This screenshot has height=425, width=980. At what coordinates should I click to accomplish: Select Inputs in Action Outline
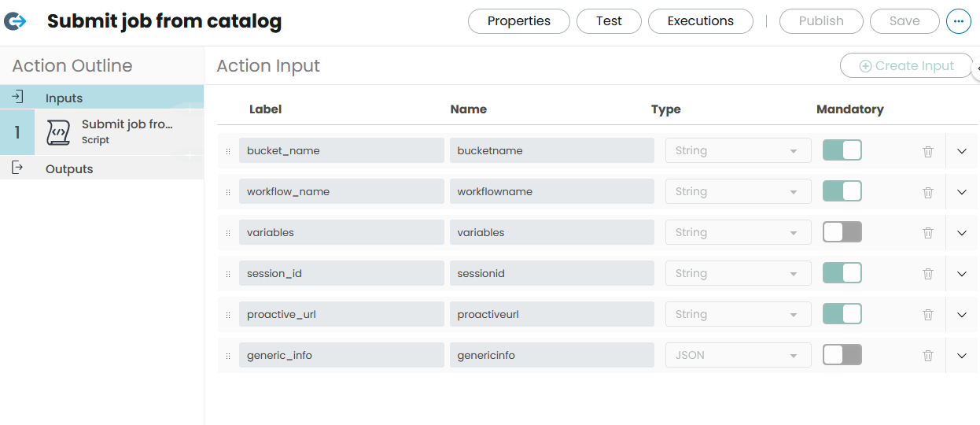(101, 98)
